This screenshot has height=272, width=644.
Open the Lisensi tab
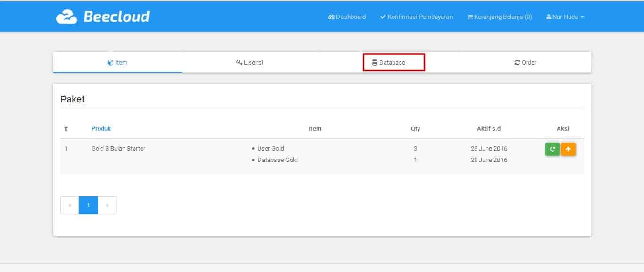(249, 62)
